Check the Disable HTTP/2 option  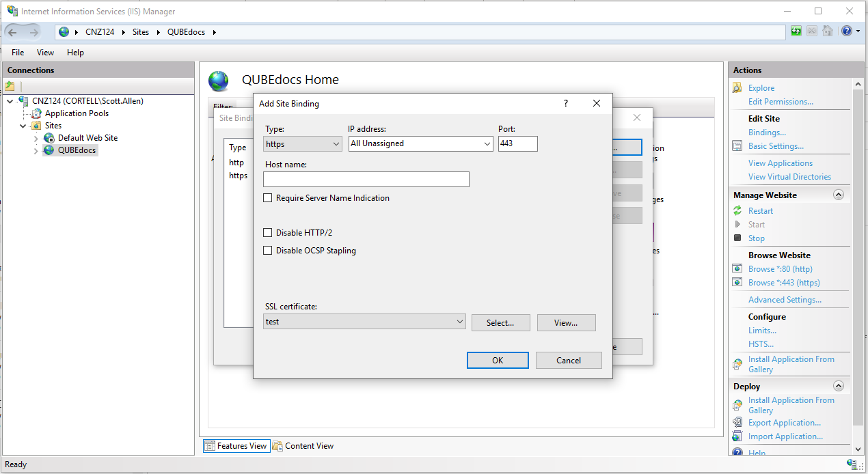click(x=268, y=233)
